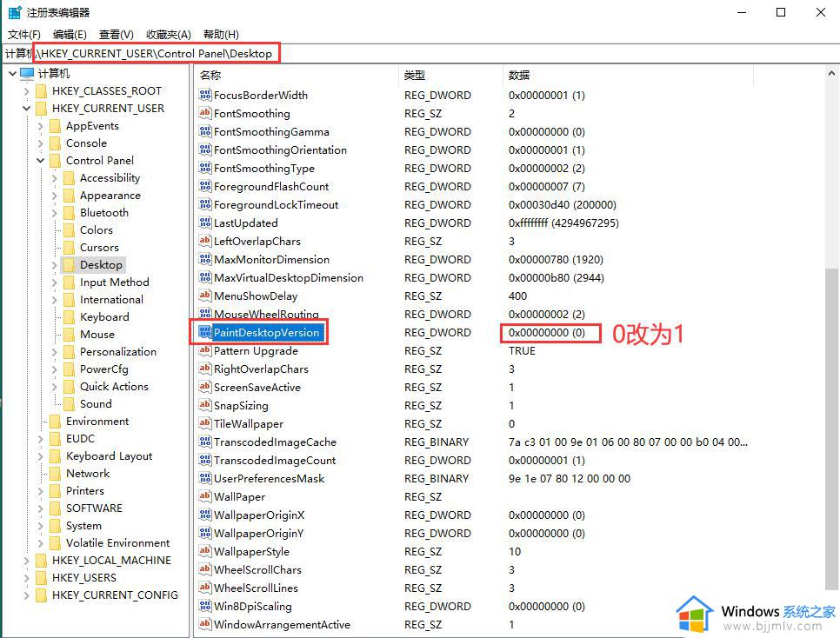Select the PowerCfg key
The width and height of the screenshot is (840, 638).
[104, 369]
